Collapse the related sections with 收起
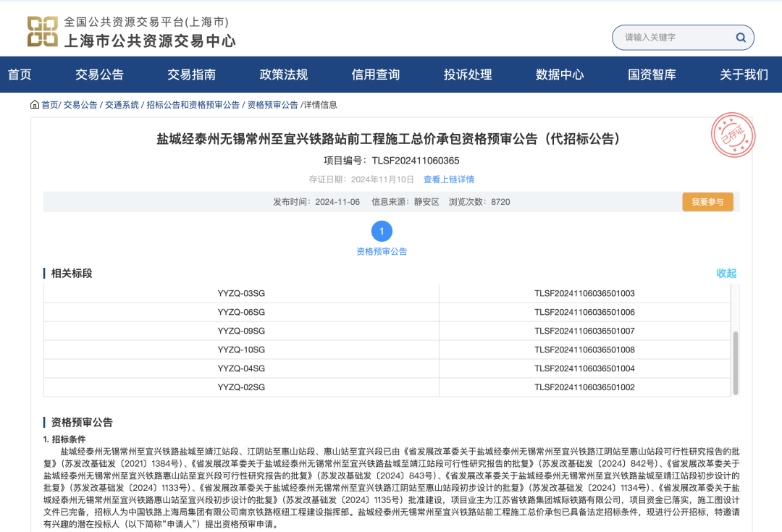 726,273
